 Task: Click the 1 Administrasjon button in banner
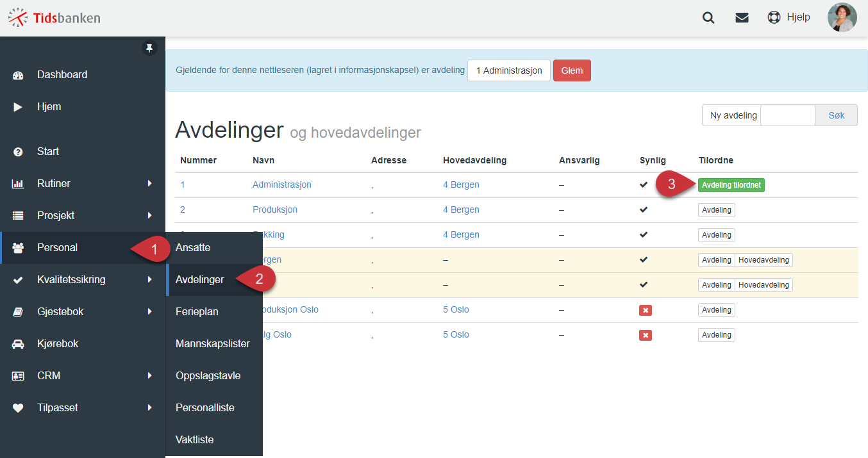(509, 70)
